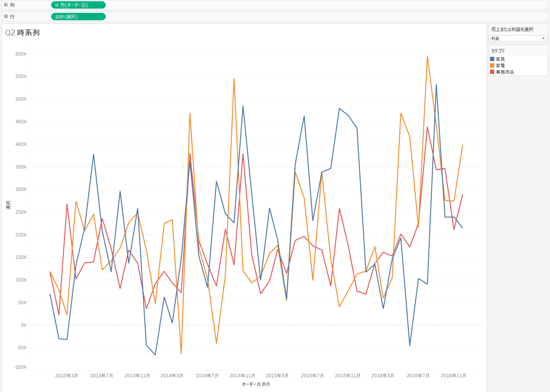The height and width of the screenshot is (392, 550).
Task: Click the 2016年7月 date label
Action: click(x=418, y=375)
